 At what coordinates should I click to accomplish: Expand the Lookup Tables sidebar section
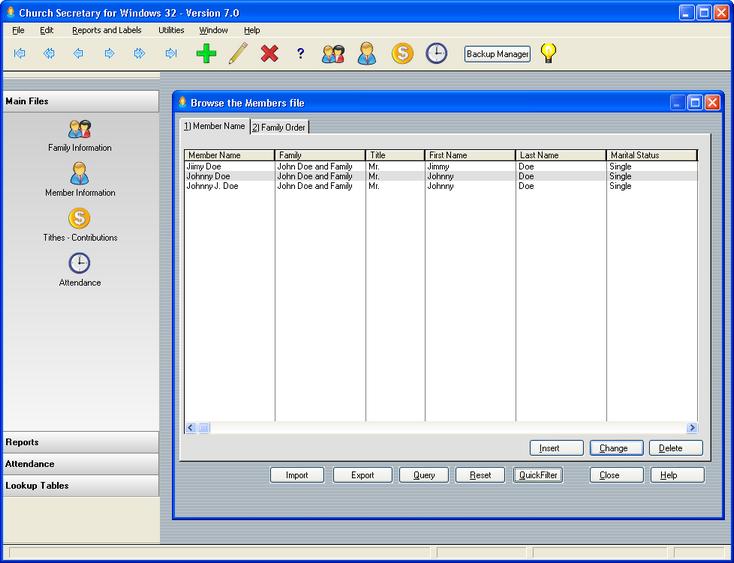coord(81,486)
